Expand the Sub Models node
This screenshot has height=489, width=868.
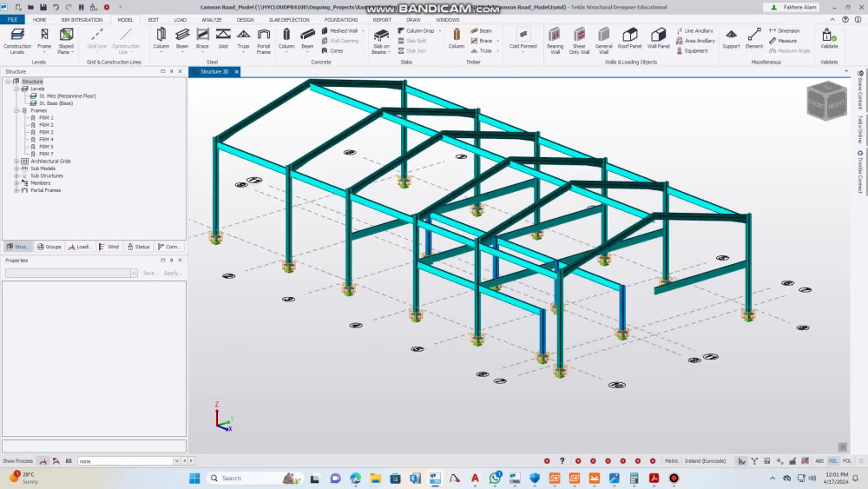pyautogui.click(x=16, y=169)
